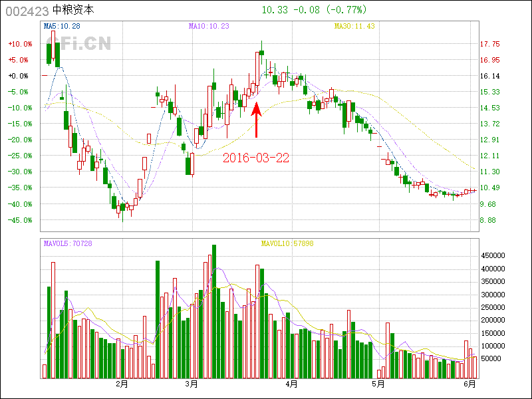Click the 450000 volume axis label
Screen dimensions: 532x399
click(x=495, y=255)
